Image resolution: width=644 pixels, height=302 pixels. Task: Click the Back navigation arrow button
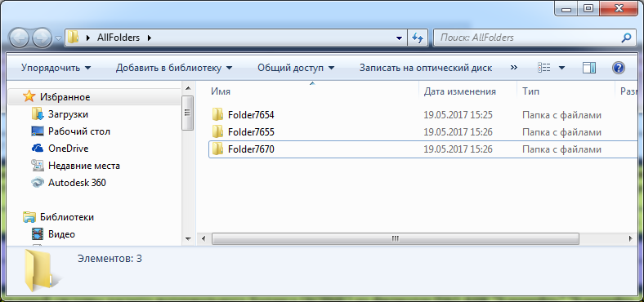tap(19, 38)
